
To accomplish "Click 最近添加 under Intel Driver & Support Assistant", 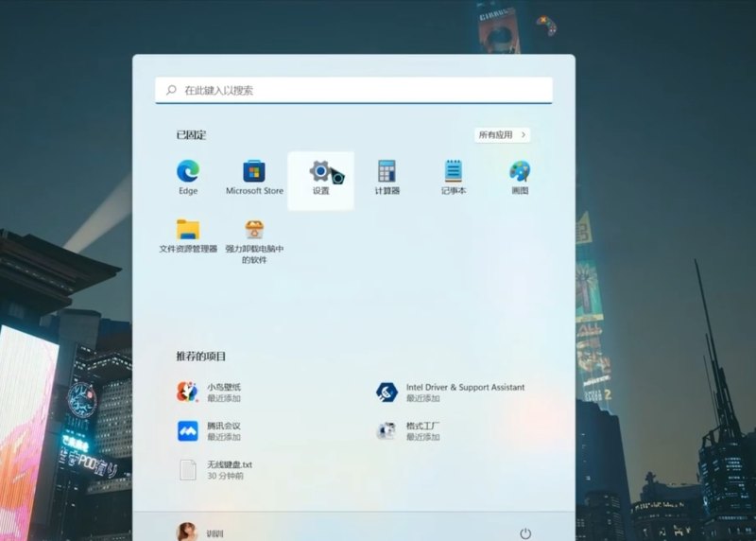I will (422, 398).
